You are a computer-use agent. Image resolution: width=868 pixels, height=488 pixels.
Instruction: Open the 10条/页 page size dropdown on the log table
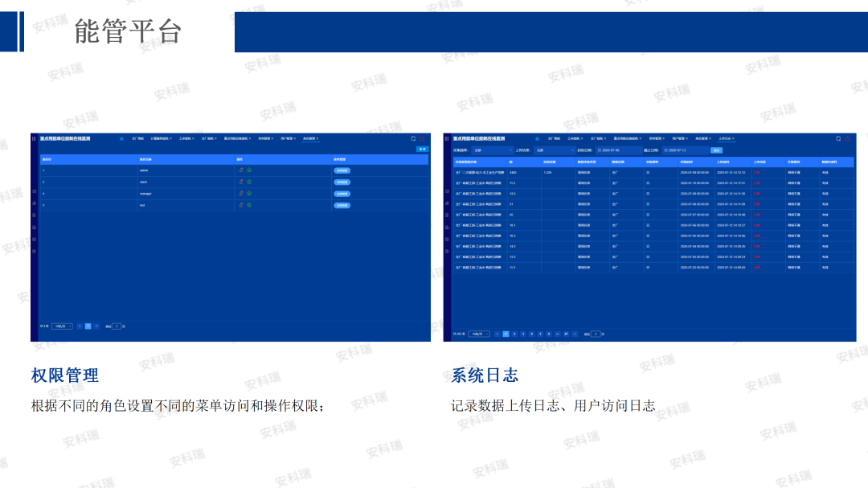pos(479,334)
